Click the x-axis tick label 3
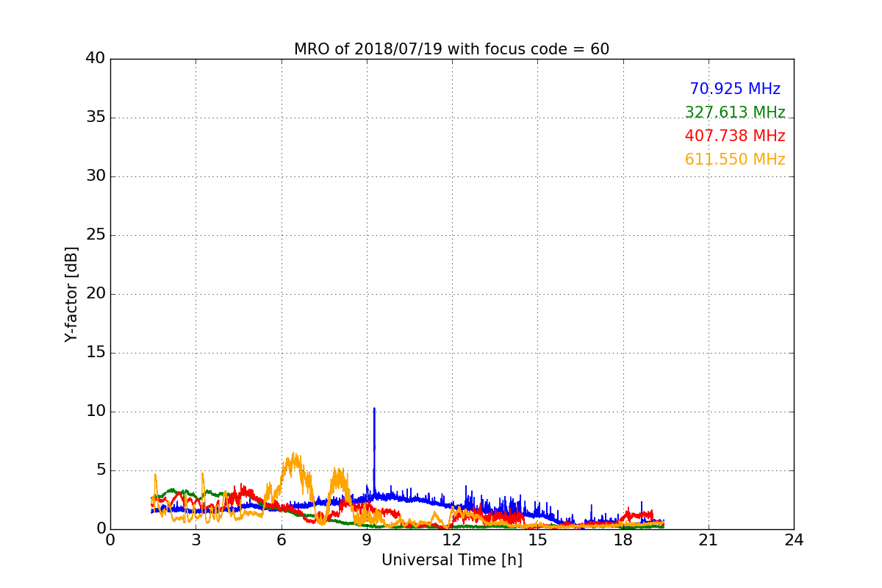Viewport: 882px width, 588px height. point(196,540)
